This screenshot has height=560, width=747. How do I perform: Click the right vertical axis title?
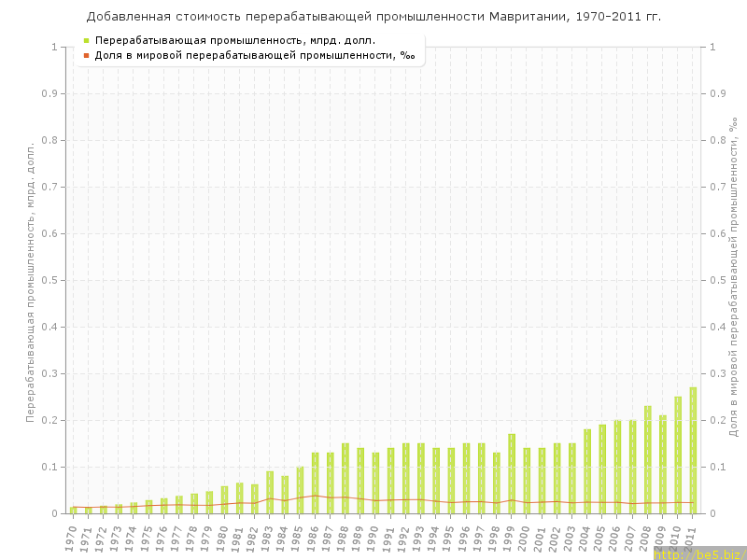click(x=735, y=280)
